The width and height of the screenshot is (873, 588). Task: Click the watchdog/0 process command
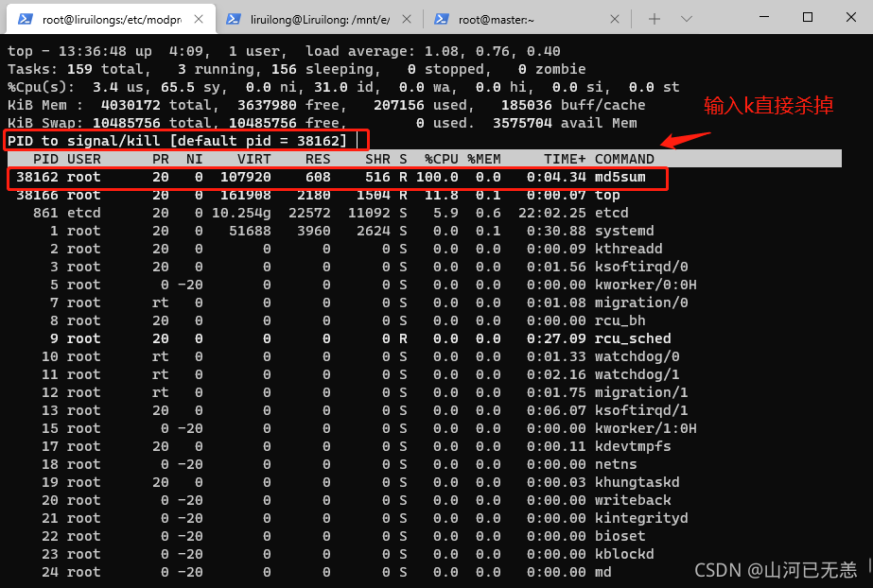pos(637,356)
